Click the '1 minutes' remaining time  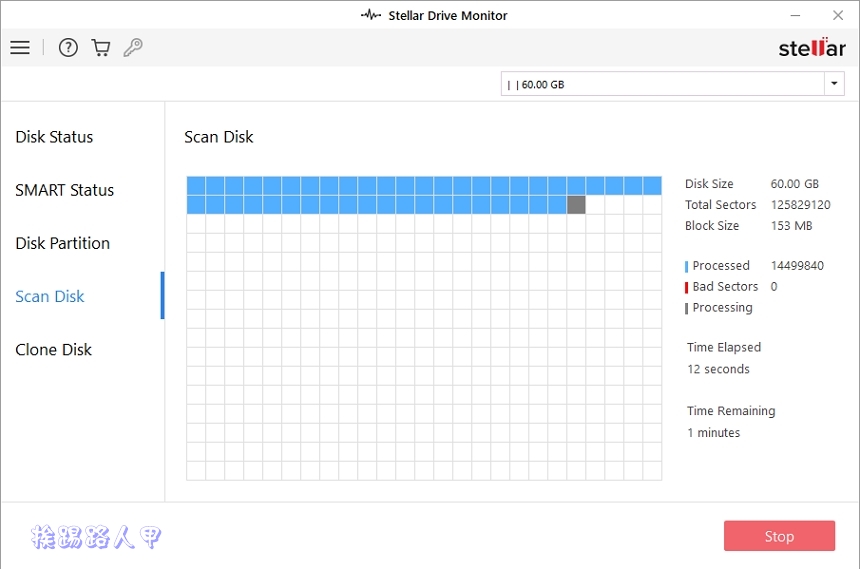(x=714, y=432)
